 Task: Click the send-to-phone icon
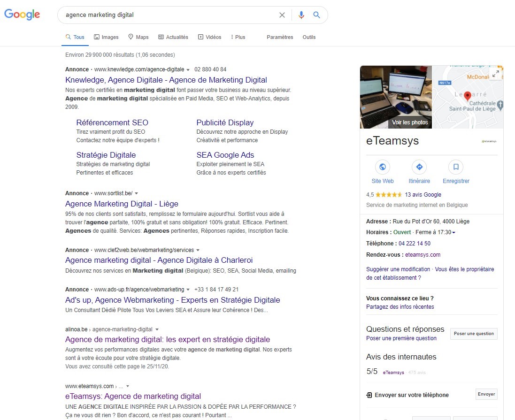click(x=369, y=395)
